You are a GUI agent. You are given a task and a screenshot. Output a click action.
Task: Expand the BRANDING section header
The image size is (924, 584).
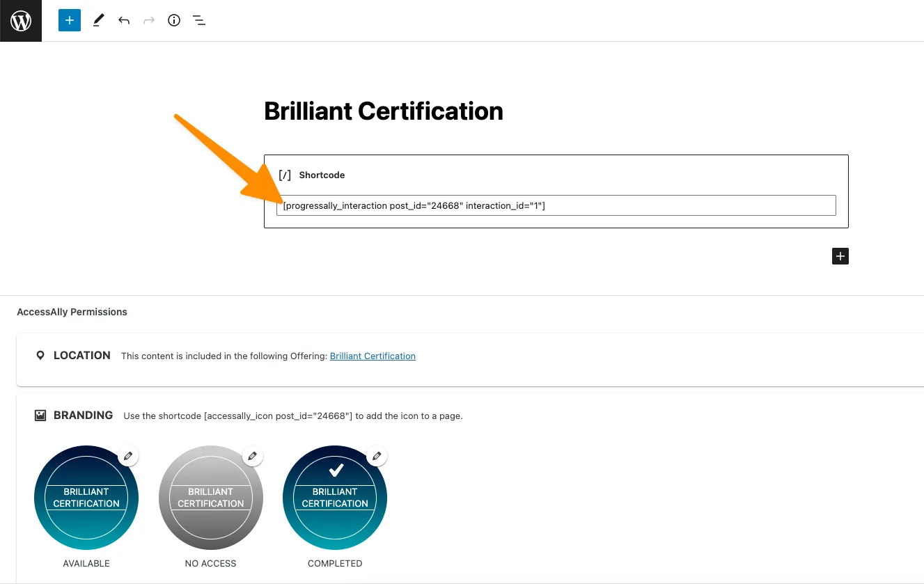[x=83, y=416]
